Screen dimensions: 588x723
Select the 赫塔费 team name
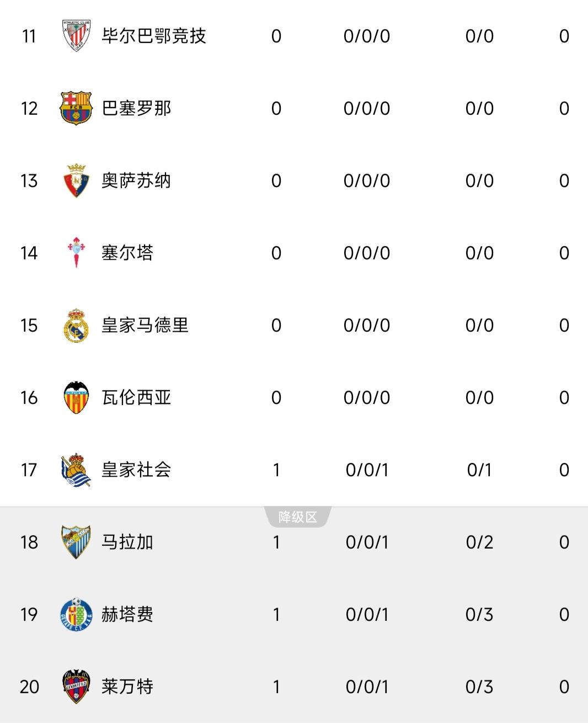[127, 614]
